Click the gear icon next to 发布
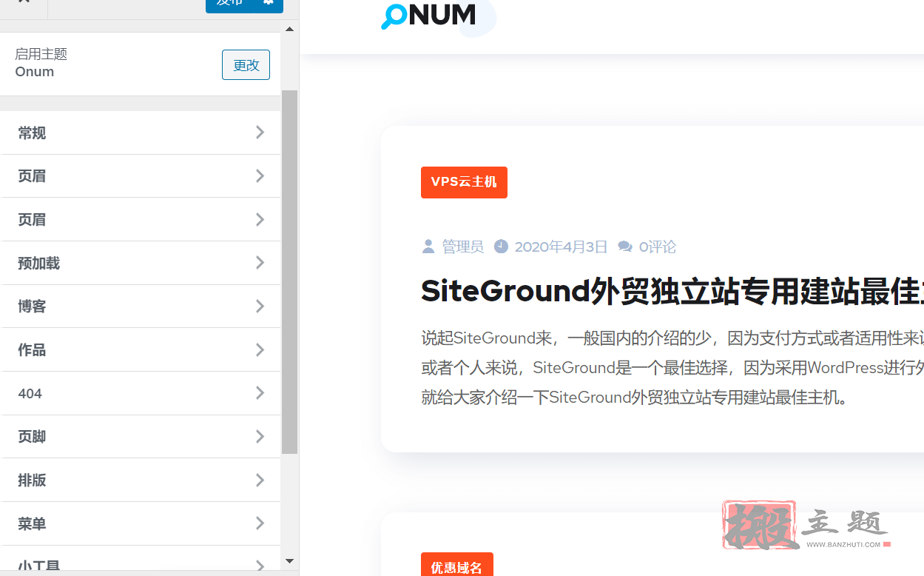 (269, 4)
